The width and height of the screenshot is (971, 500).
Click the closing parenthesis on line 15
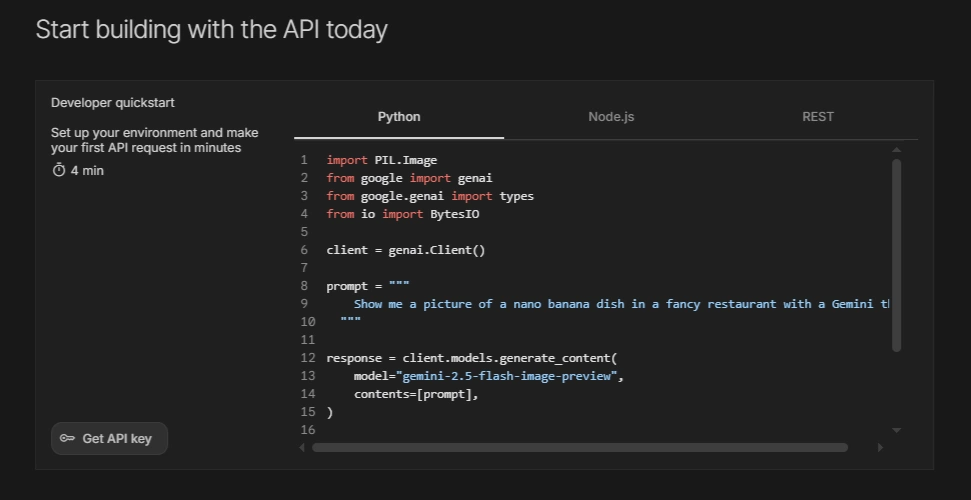point(329,412)
